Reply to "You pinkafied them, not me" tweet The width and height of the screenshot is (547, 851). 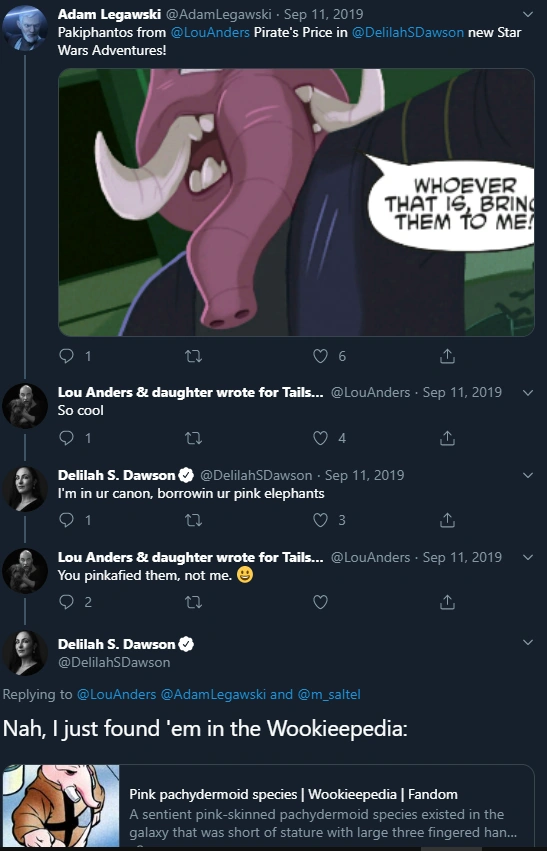(x=66, y=602)
